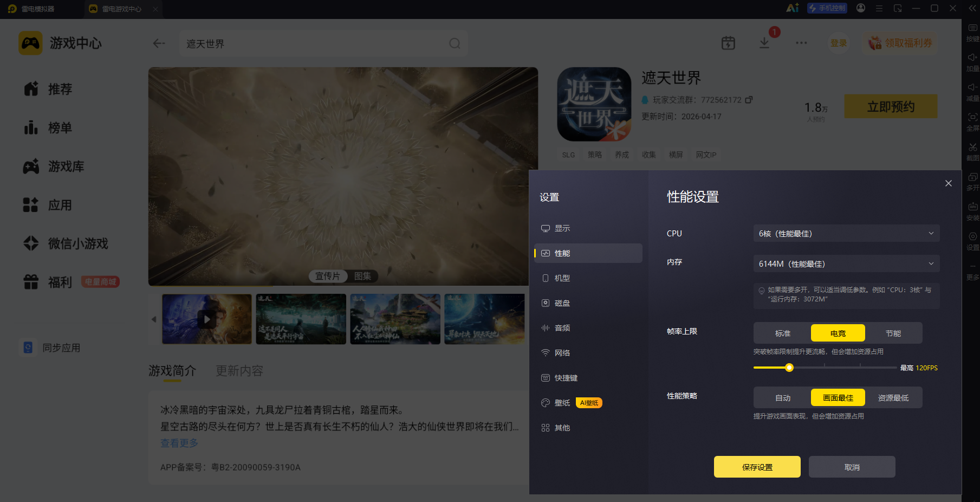Set performance strategy to 自动

[783, 398]
